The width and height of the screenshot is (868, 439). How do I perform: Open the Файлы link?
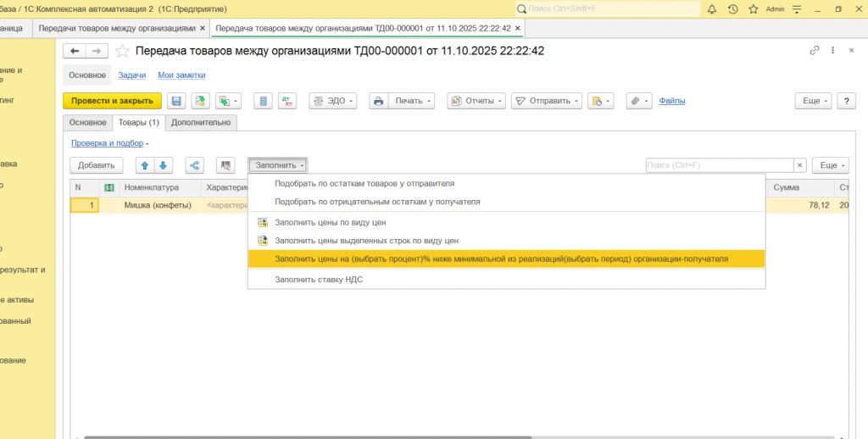[672, 101]
